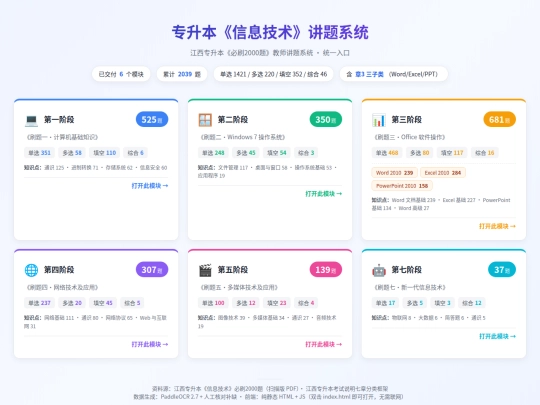The image size is (540, 405).
Task: Click the 填空 45 tag
Action: click(x=103, y=303)
